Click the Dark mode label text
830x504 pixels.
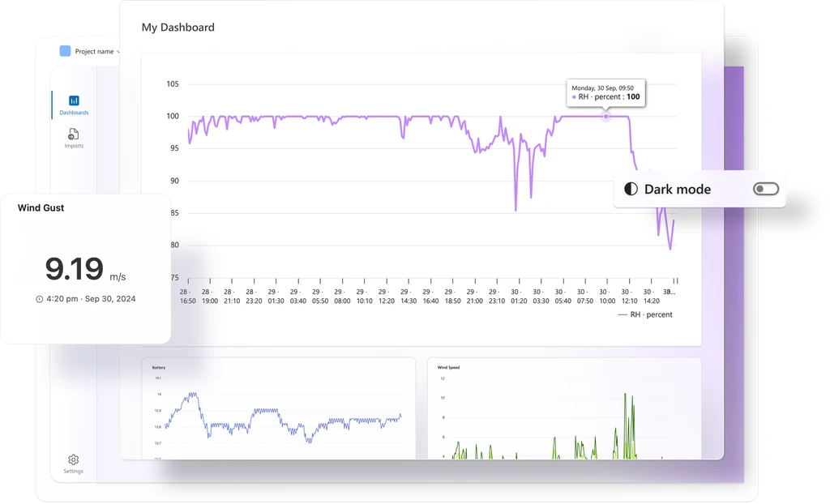click(677, 190)
